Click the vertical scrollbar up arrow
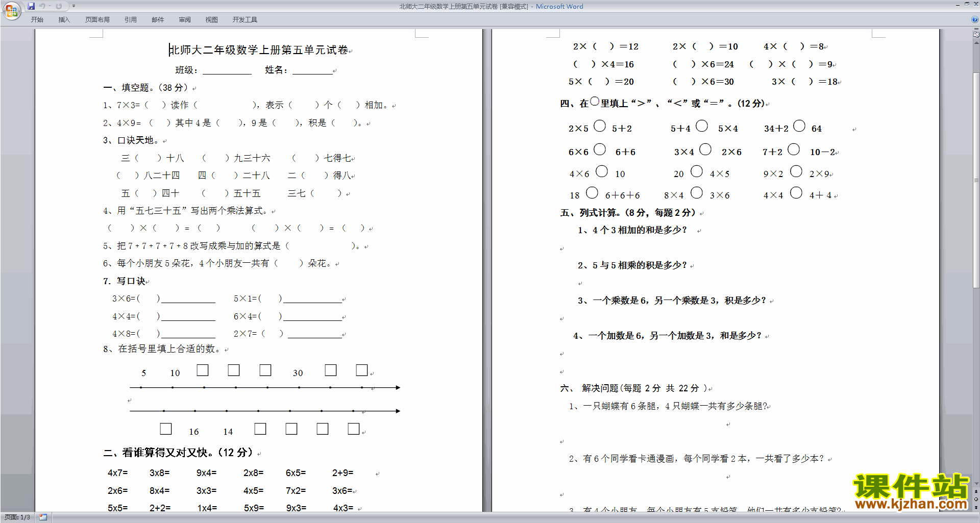The height and width of the screenshot is (523, 980). click(976, 43)
